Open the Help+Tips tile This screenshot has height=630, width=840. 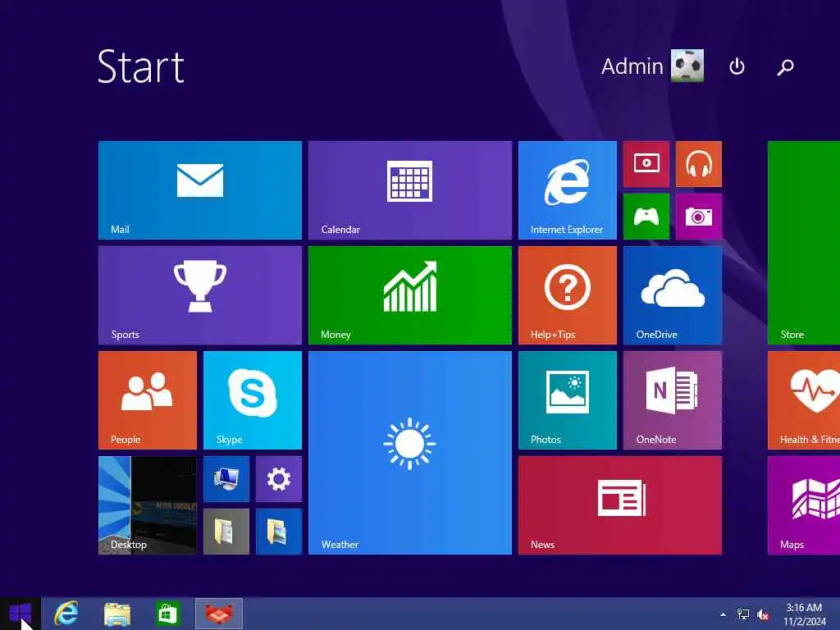pyautogui.click(x=568, y=295)
